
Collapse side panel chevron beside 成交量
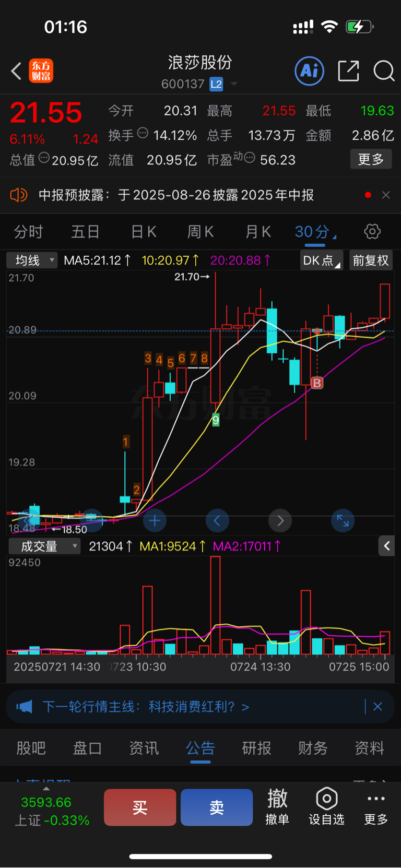pyautogui.click(x=386, y=546)
